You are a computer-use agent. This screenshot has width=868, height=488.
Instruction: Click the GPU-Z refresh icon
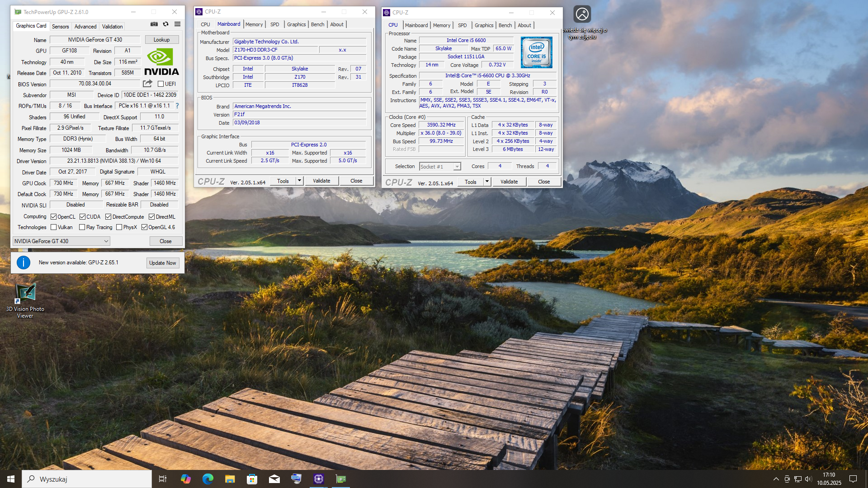click(166, 24)
